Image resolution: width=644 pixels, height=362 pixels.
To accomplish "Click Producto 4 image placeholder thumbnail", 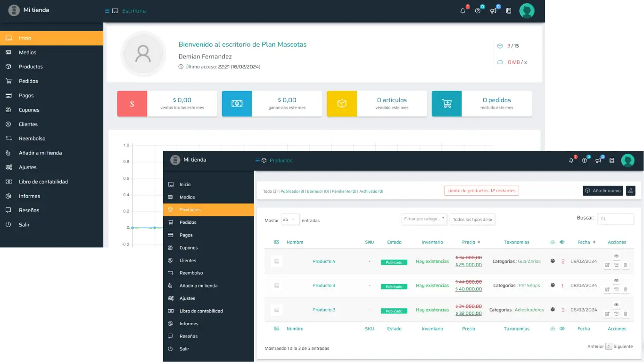I will coord(277,261).
